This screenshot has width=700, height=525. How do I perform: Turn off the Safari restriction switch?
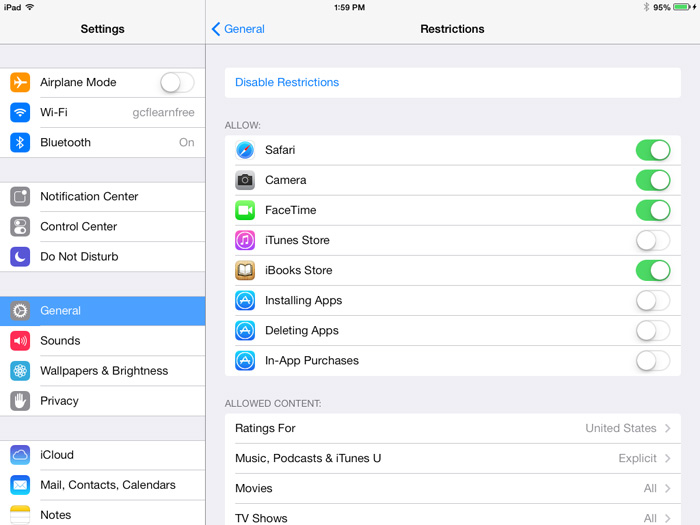click(653, 150)
